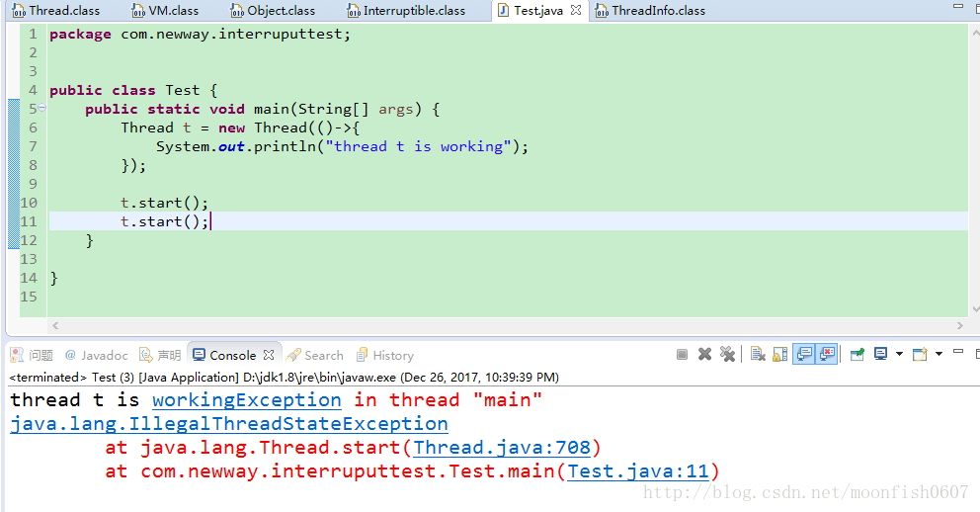
Task: Open the 问题 (Problems) view tab
Action: click(x=32, y=355)
